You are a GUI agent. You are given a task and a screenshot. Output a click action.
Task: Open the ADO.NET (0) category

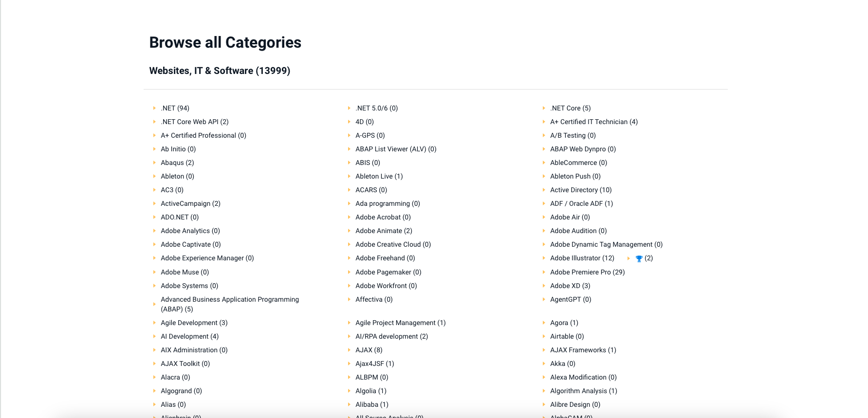click(x=180, y=217)
